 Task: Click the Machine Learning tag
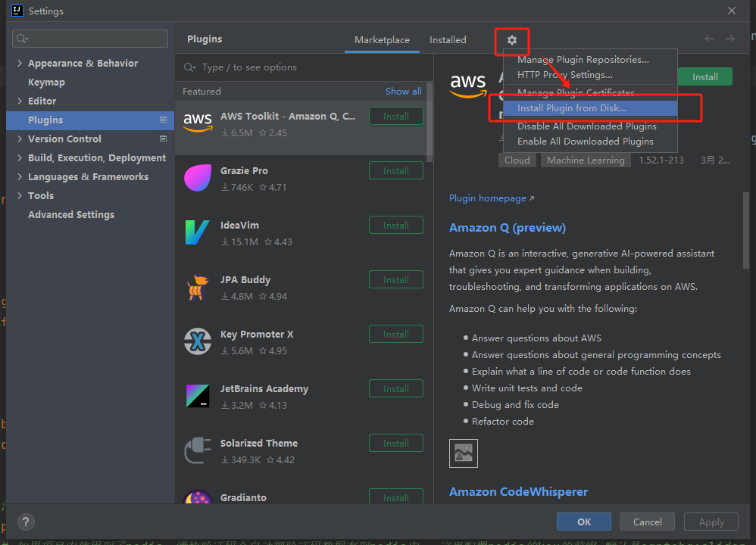pyautogui.click(x=586, y=160)
